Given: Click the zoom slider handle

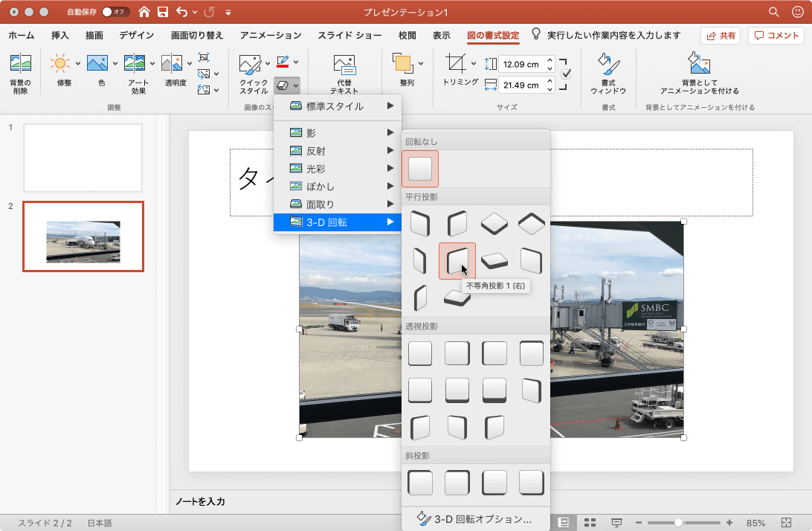Looking at the screenshot, I should [x=678, y=523].
